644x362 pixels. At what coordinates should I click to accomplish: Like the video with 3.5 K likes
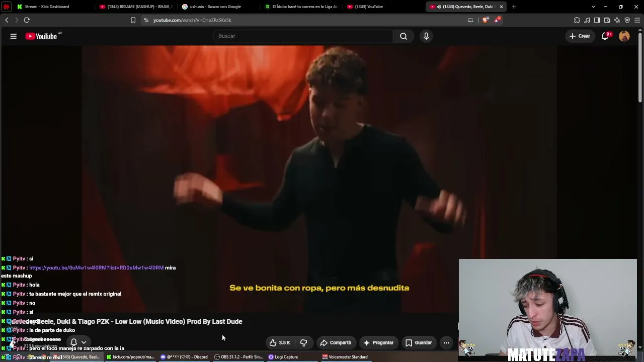(x=280, y=343)
